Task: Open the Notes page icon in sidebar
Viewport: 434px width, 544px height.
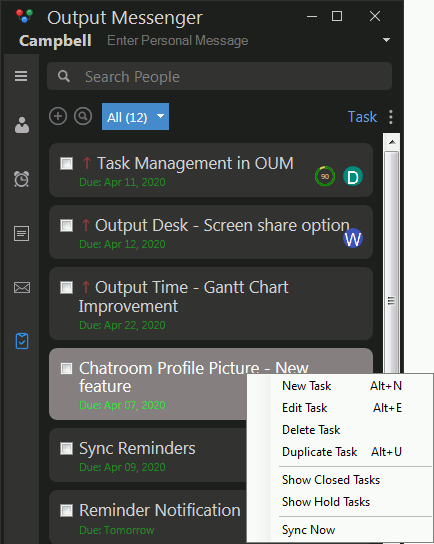Action: pyautogui.click(x=22, y=233)
